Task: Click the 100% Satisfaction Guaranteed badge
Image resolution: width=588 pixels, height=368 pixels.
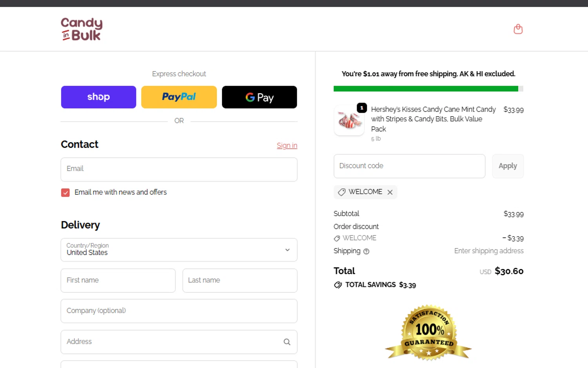Action: 428,332
